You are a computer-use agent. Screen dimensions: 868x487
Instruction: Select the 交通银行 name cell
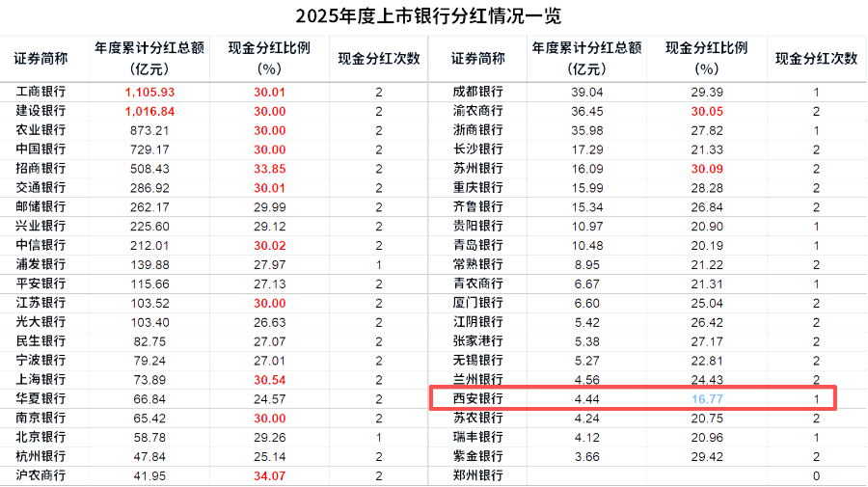coord(41,188)
